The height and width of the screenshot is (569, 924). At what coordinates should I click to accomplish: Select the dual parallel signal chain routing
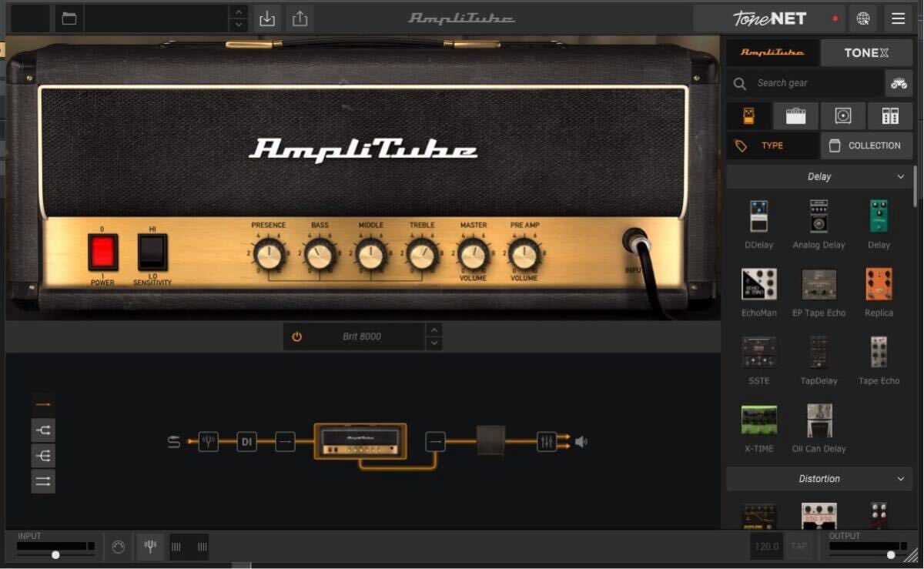(x=43, y=480)
